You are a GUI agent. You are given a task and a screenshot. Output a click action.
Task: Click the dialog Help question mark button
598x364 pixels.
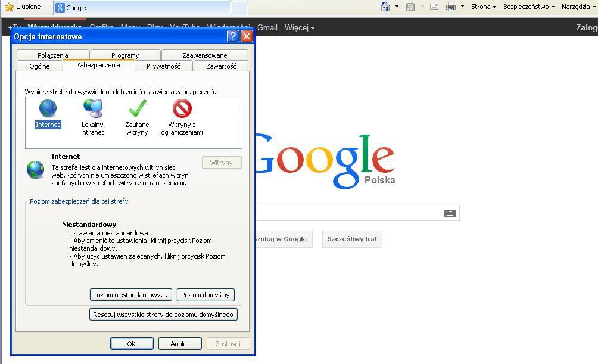pos(233,36)
